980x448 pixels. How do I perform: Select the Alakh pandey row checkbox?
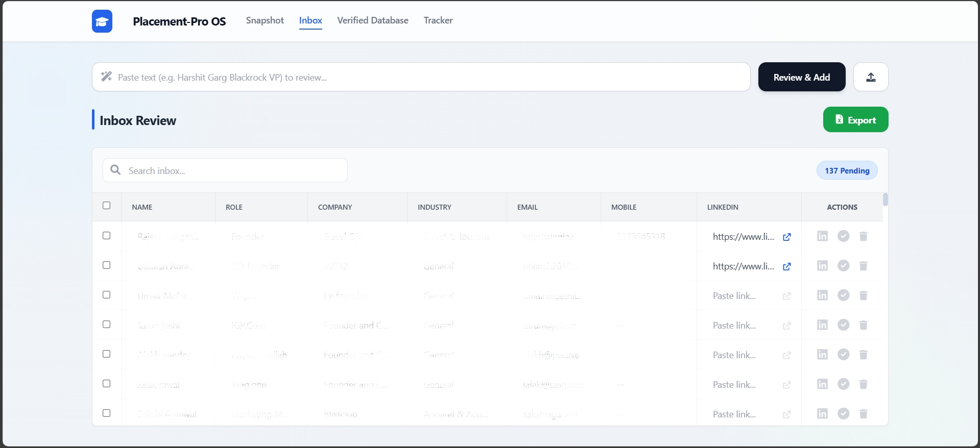tap(106, 354)
